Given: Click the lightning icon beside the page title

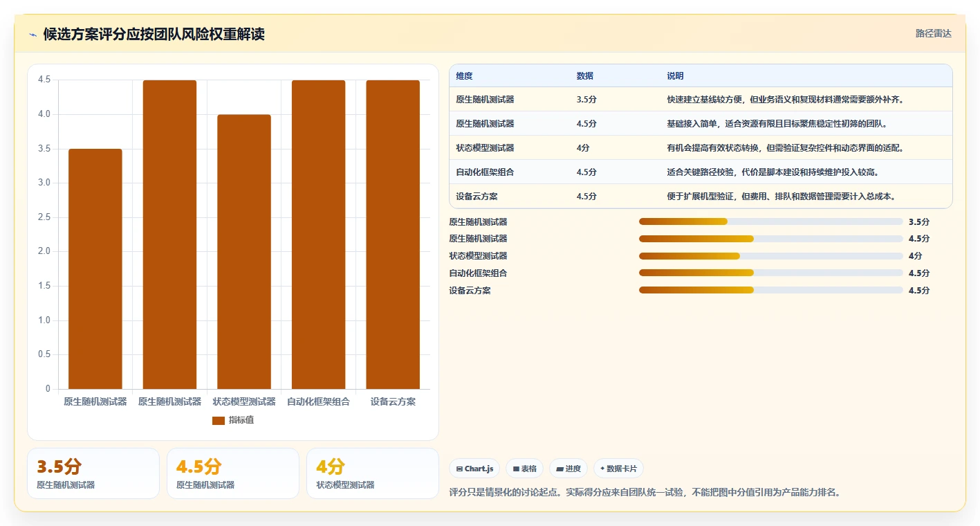Looking at the screenshot, I should point(33,35).
